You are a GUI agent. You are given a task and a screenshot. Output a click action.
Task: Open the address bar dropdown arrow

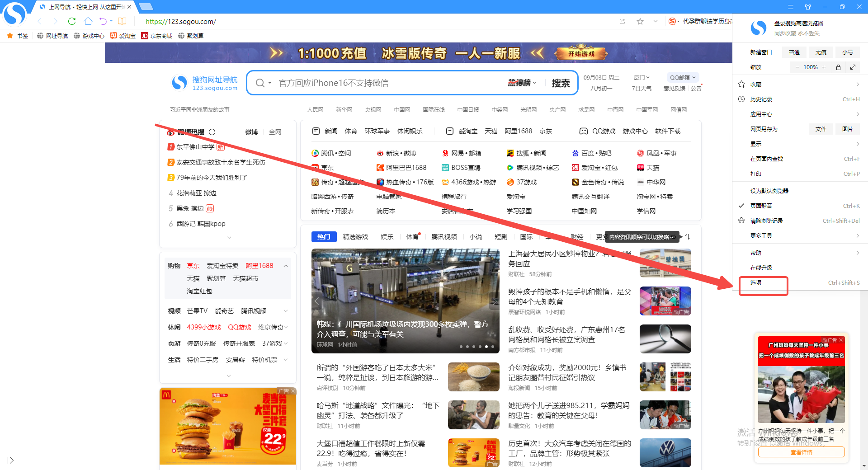coord(656,21)
